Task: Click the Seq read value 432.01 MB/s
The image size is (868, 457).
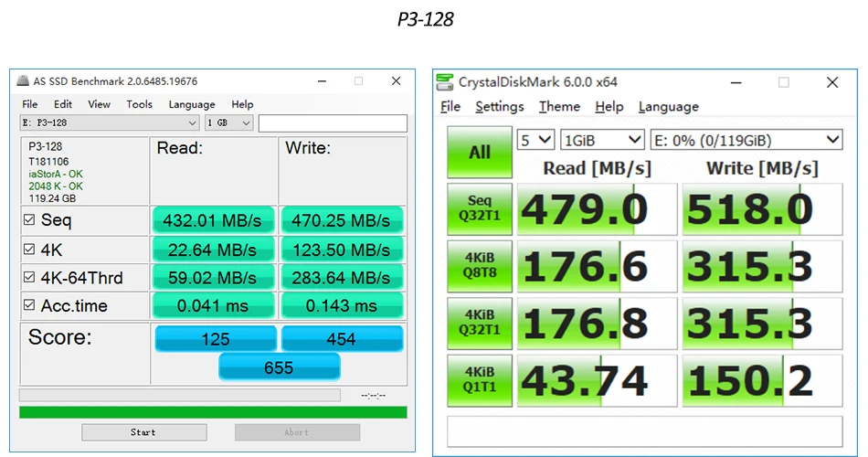Action: [213, 220]
